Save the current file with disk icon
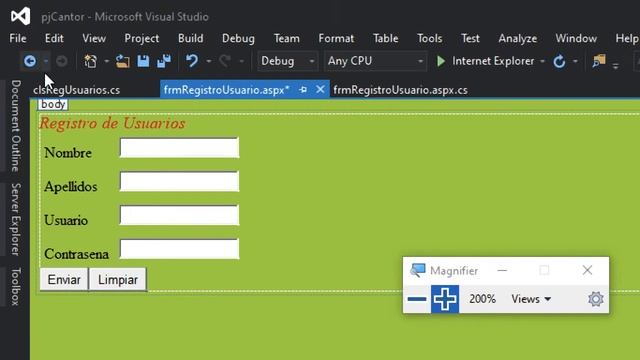Screen dimensions: 640x360 pyautogui.click(x=143, y=61)
